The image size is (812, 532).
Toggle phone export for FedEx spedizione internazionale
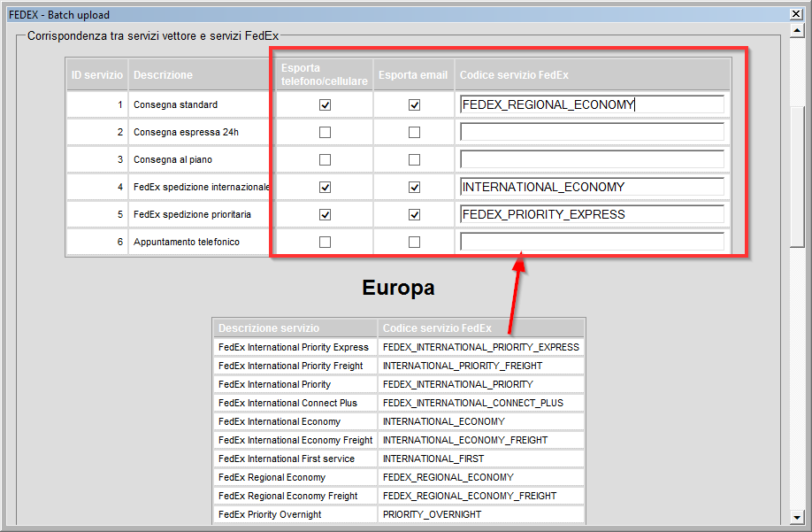325,188
